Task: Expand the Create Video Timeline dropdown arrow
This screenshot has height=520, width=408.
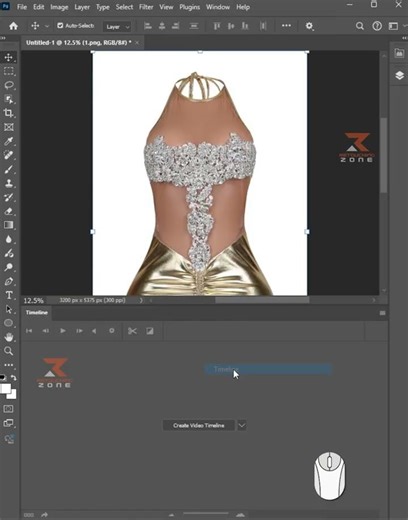Action: pos(242,425)
